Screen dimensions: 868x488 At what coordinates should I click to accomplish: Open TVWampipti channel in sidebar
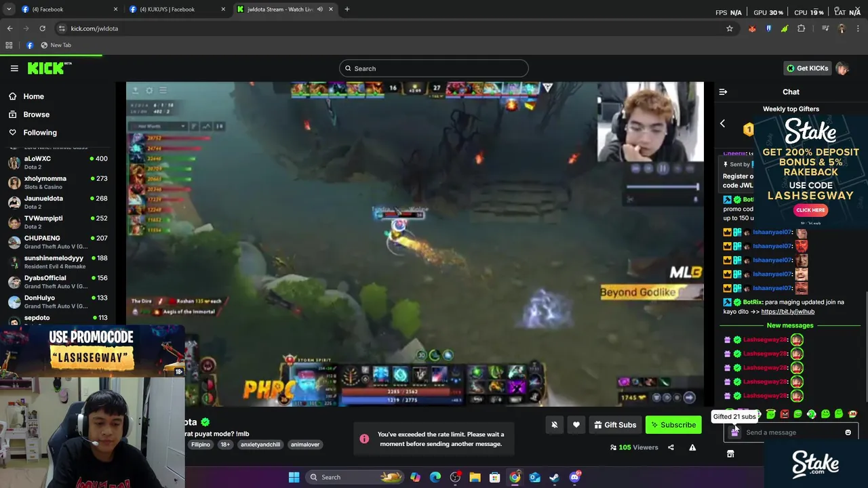point(58,222)
